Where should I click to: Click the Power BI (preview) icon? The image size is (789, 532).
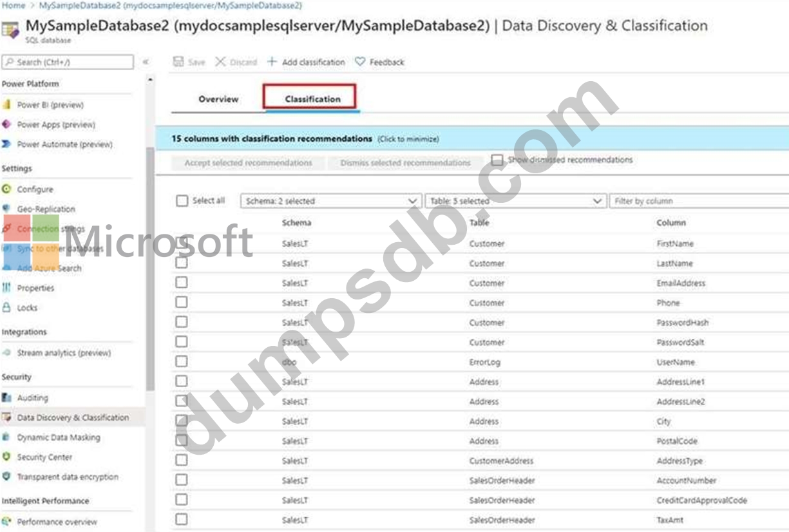pyautogui.click(x=7, y=105)
